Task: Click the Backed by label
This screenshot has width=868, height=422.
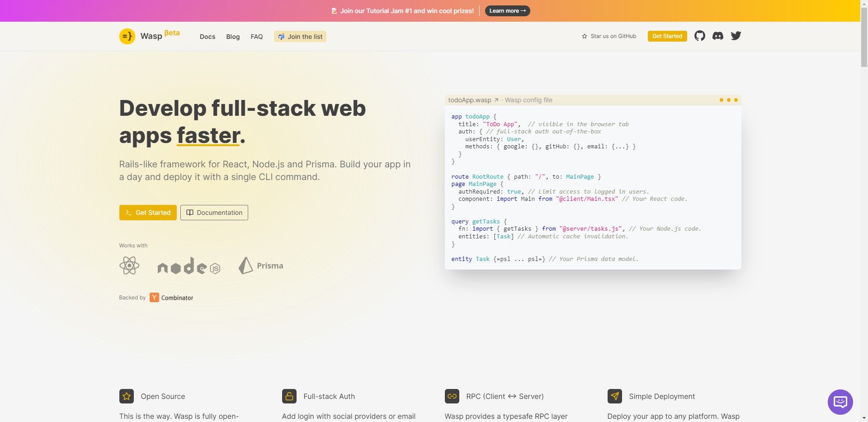Action: click(x=132, y=298)
